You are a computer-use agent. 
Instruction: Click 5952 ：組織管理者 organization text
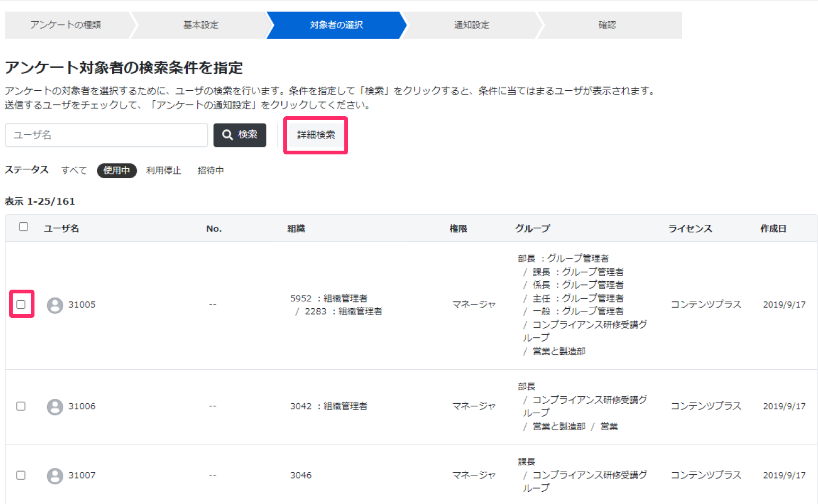coord(329,298)
